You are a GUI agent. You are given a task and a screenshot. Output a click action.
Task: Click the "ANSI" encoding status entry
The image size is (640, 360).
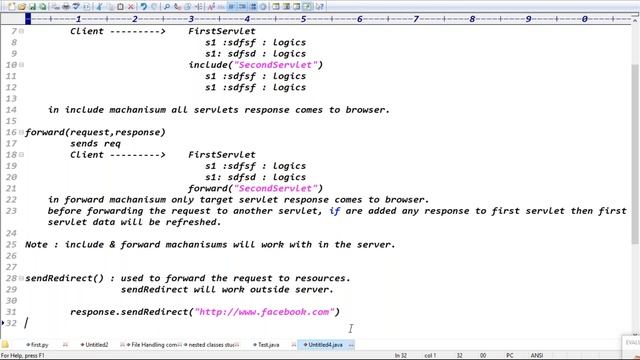(x=537, y=356)
